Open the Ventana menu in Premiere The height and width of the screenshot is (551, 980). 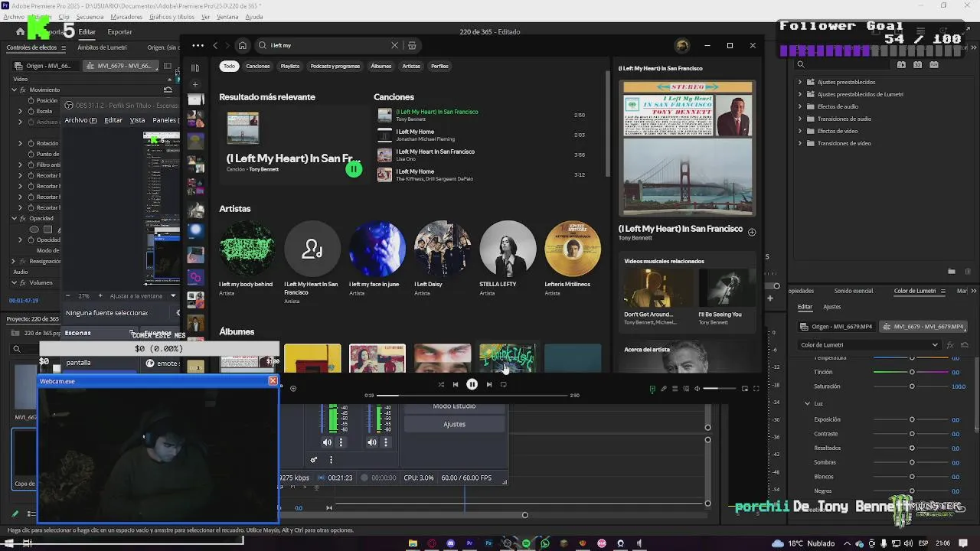coord(227,17)
